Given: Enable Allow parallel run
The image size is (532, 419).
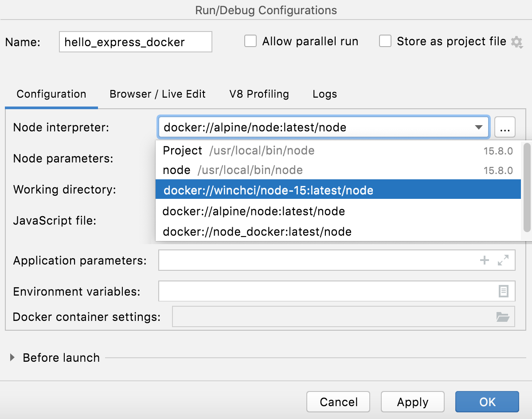Looking at the screenshot, I should tap(250, 41).
